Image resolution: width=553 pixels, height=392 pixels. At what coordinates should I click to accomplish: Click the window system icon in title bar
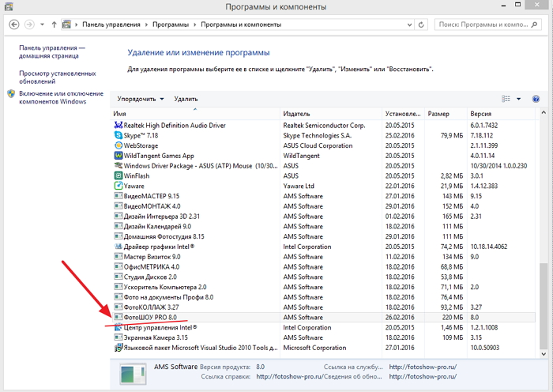9,6
